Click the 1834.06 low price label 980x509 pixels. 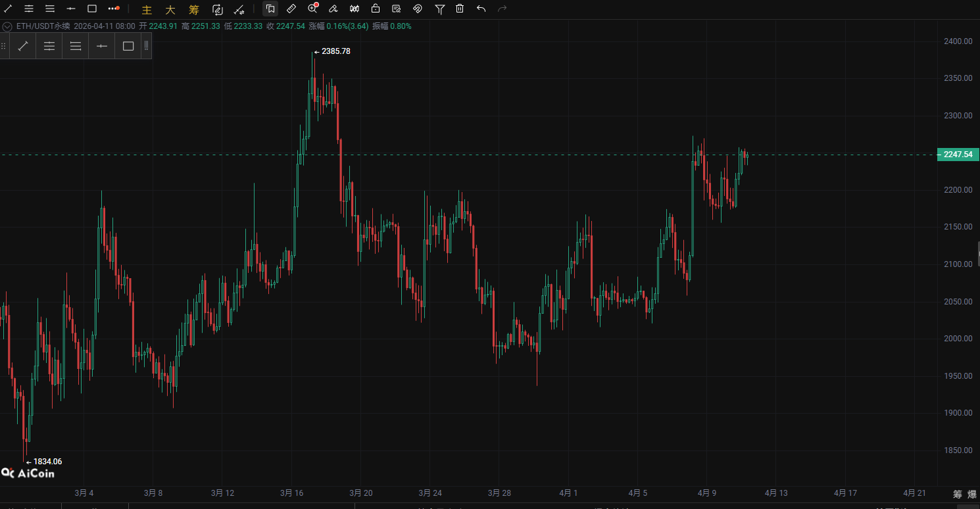tap(47, 462)
